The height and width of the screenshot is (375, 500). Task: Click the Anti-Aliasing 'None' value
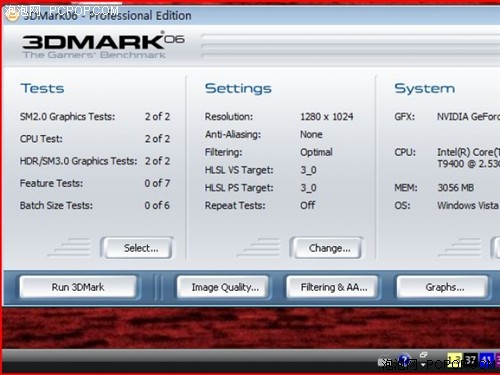click(x=311, y=134)
